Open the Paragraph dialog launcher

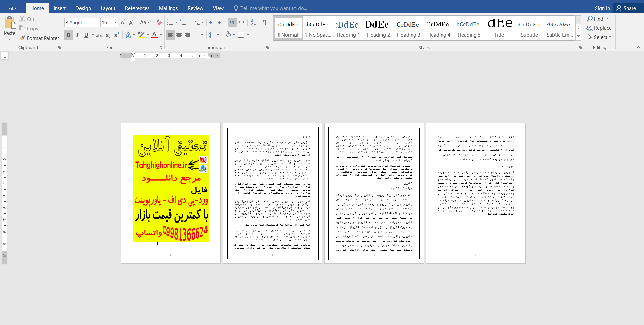[x=267, y=48]
